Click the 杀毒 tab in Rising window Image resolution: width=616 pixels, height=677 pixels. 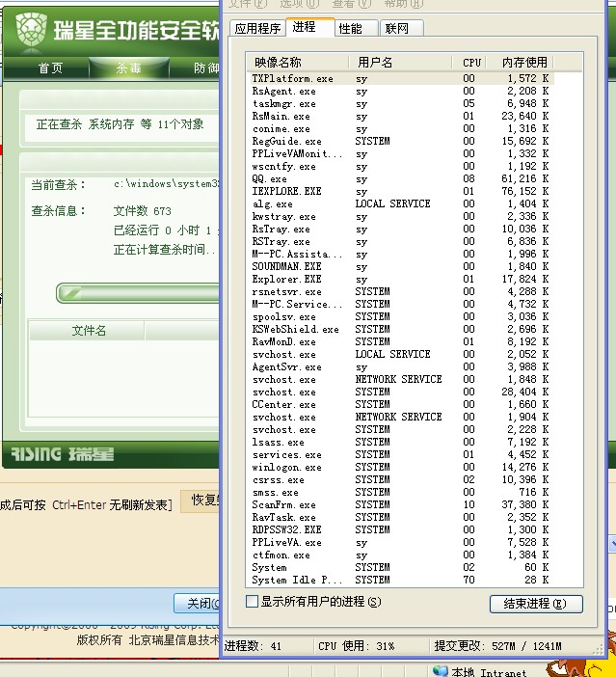(x=128, y=68)
